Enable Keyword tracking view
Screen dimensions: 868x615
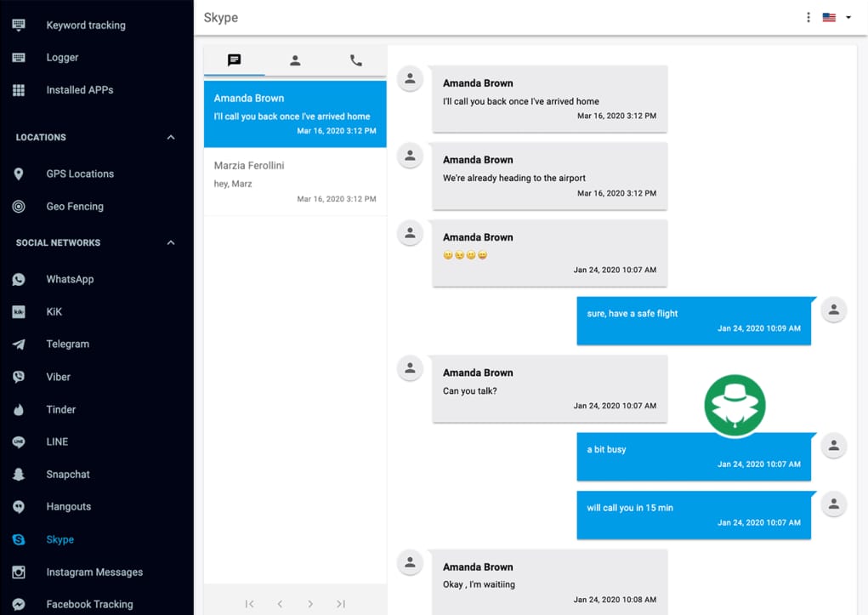pyautogui.click(x=85, y=25)
